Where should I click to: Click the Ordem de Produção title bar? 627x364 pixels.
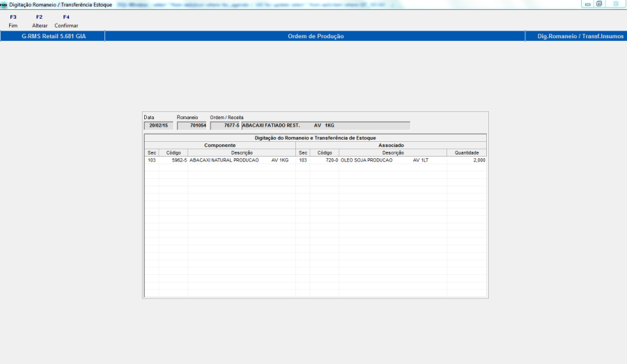tap(316, 36)
